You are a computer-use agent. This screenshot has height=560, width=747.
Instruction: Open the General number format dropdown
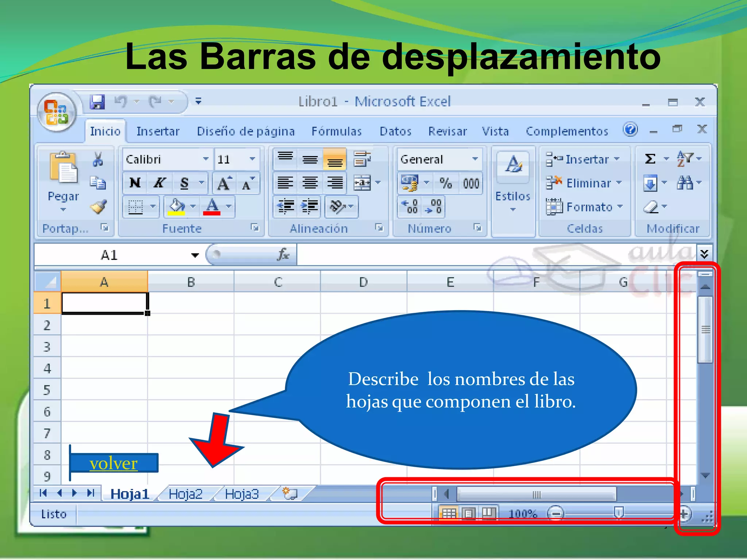[x=475, y=159]
